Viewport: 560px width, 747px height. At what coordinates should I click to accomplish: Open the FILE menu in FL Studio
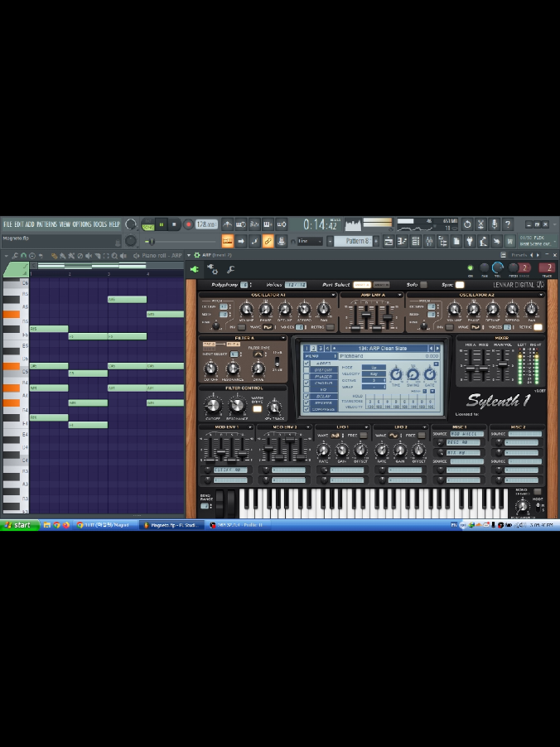(x=7, y=224)
